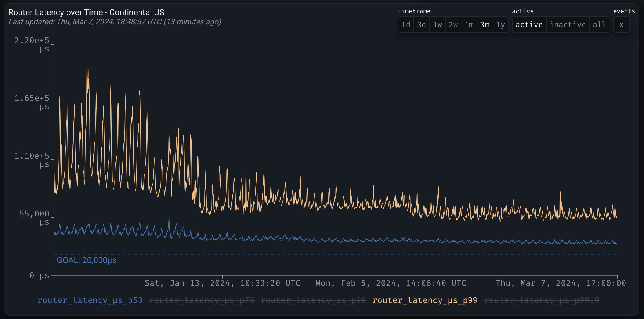
Task: Switch timeframe to 3d
Action: click(421, 25)
